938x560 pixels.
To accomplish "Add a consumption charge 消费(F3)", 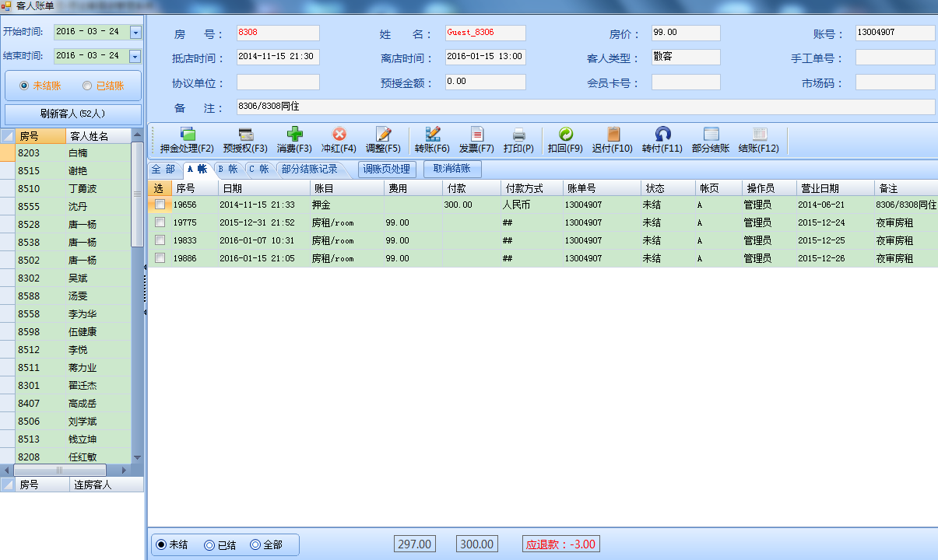I will pyautogui.click(x=294, y=141).
